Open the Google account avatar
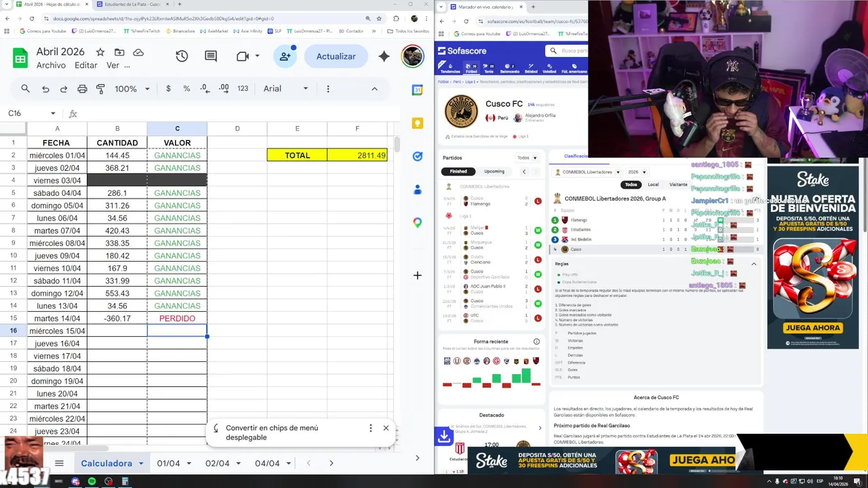Viewport: 868px width, 488px height. point(413,56)
